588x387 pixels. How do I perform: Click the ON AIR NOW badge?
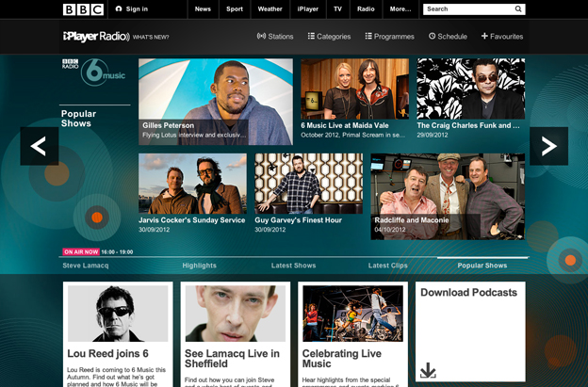(x=81, y=251)
